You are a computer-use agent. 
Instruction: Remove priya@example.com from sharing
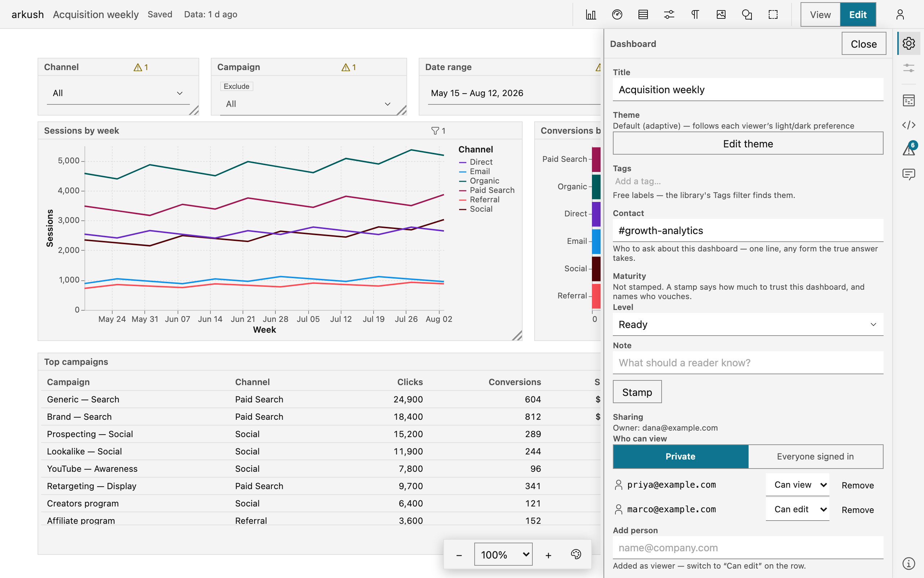pyautogui.click(x=858, y=486)
